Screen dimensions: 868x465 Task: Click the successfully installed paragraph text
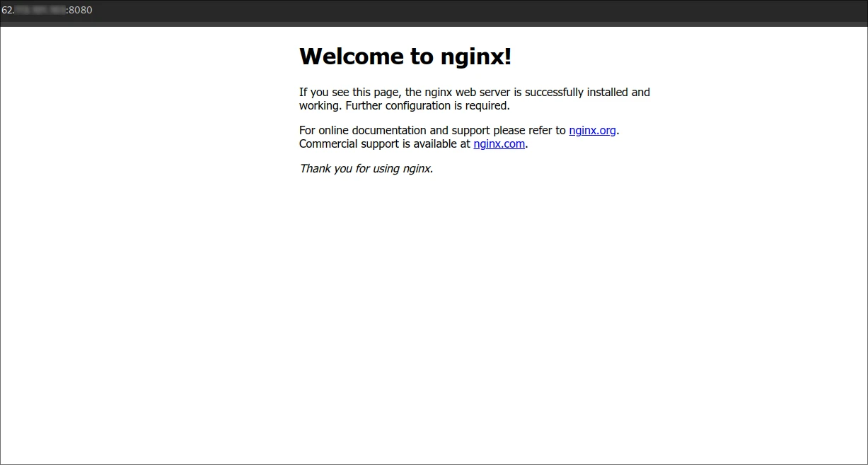[474, 92]
